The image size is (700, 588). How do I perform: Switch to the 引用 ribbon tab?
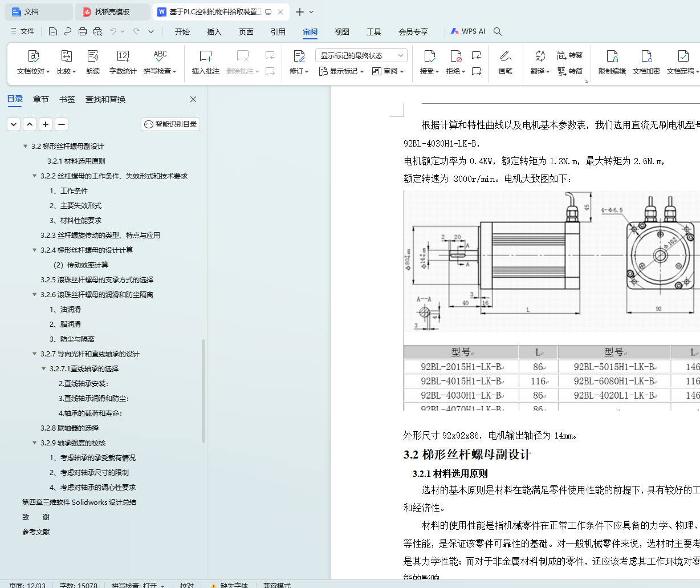pos(278,31)
